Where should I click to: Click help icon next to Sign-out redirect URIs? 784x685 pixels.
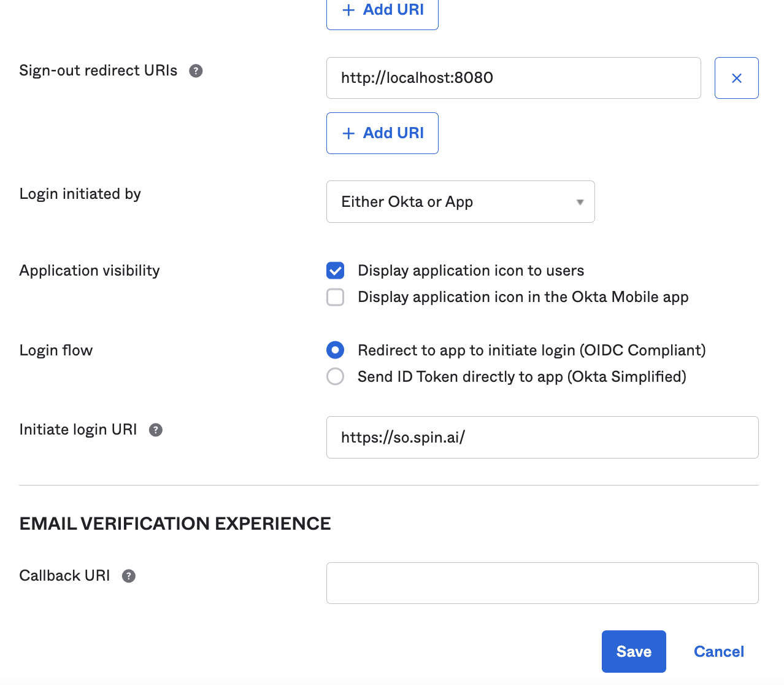[196, 71]
